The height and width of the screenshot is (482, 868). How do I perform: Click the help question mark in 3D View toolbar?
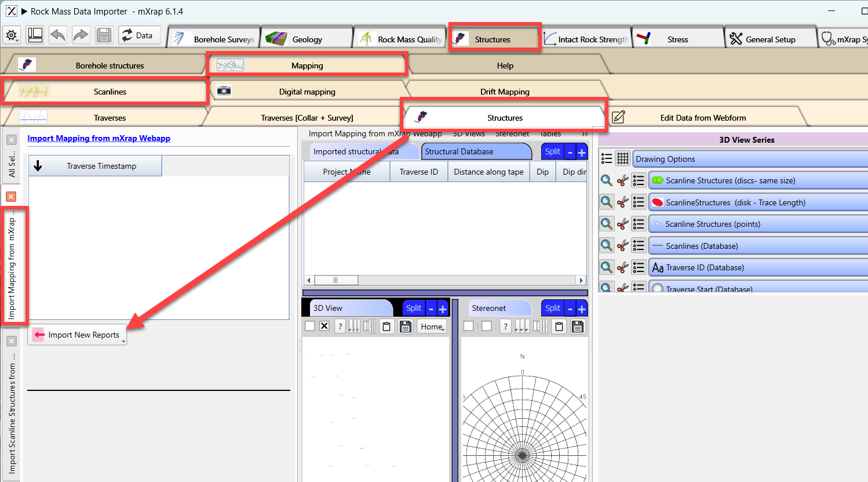click(x=340, y=327)
